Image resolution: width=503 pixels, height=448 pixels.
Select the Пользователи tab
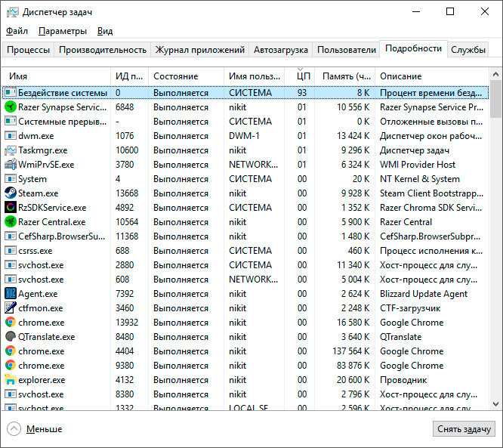pos(346,50)
